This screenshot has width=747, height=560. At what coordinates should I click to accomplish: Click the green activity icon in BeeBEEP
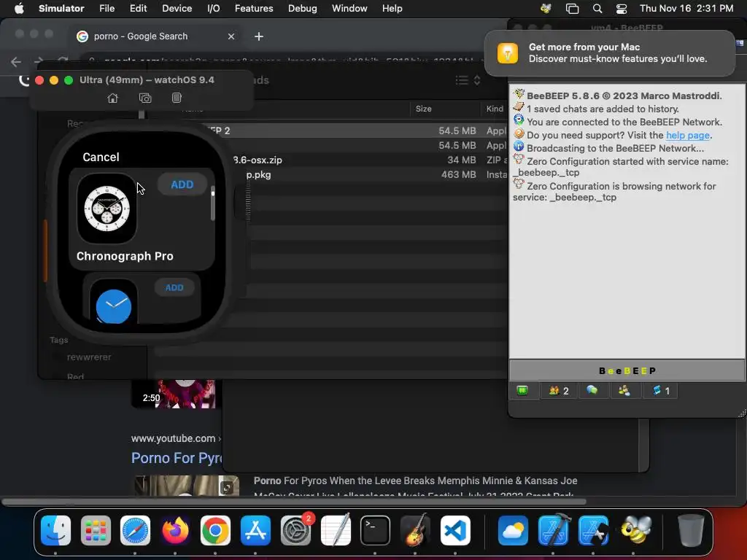tap(522, 391)
